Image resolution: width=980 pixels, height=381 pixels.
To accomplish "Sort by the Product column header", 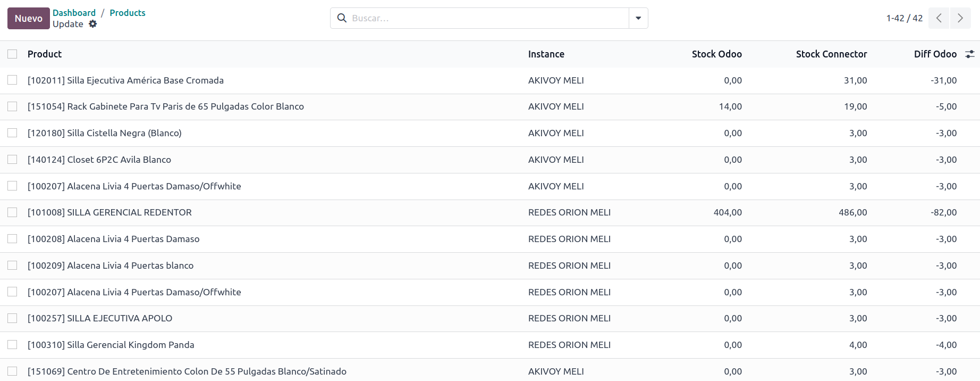I will [x=45, y=54].
